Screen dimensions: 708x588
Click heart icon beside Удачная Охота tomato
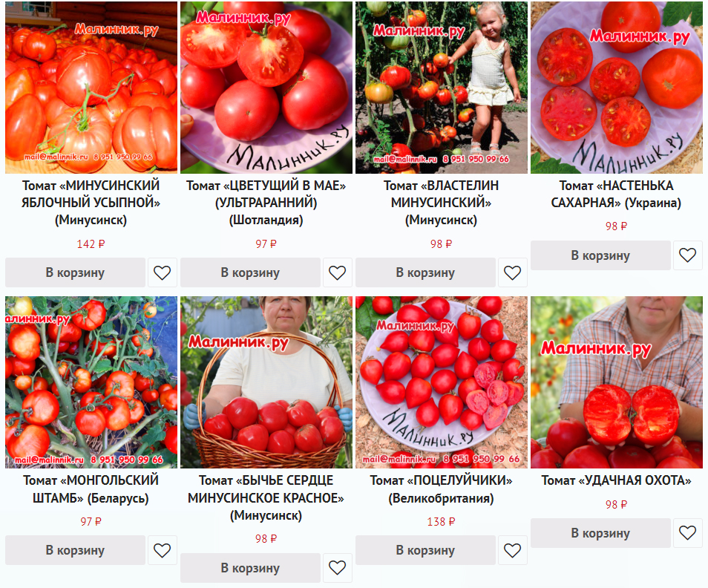point(688,533)
